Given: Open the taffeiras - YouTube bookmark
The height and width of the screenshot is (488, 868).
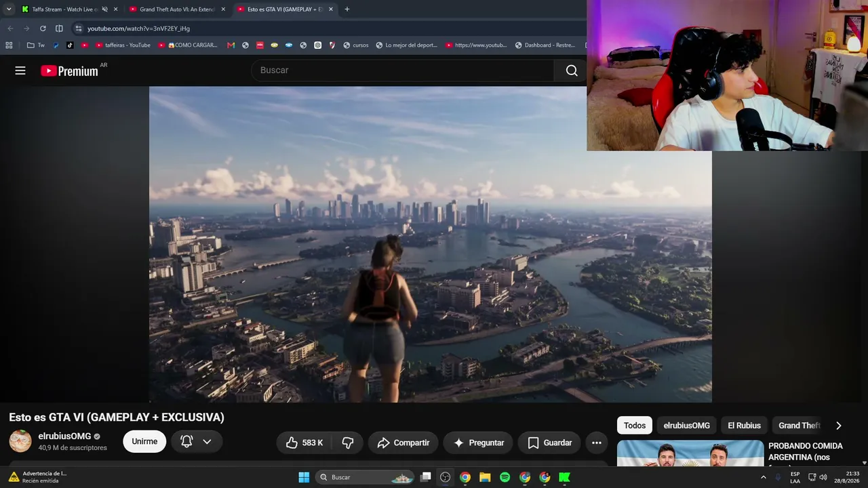Looking at the screenshot, I should click(123, 45).
